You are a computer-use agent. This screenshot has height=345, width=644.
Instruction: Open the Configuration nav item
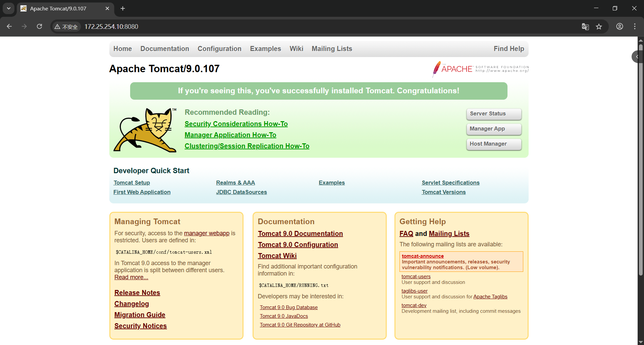point(219,49)
